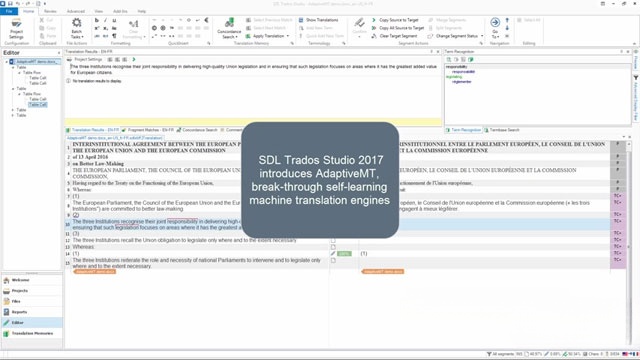Click 'No translation results to display' message
The image size is (640, 360).
coord(97,81)
